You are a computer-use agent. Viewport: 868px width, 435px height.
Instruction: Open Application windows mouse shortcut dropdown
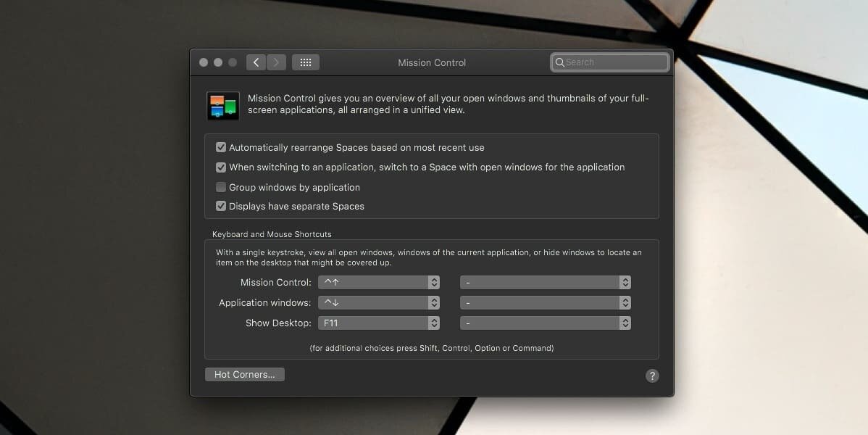(546, 302)
